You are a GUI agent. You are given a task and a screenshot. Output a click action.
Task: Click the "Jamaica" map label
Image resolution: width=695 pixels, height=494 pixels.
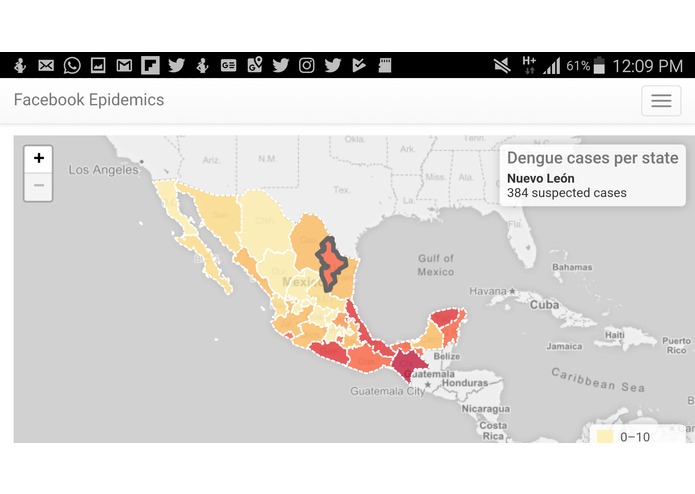[x=564, y=346]
